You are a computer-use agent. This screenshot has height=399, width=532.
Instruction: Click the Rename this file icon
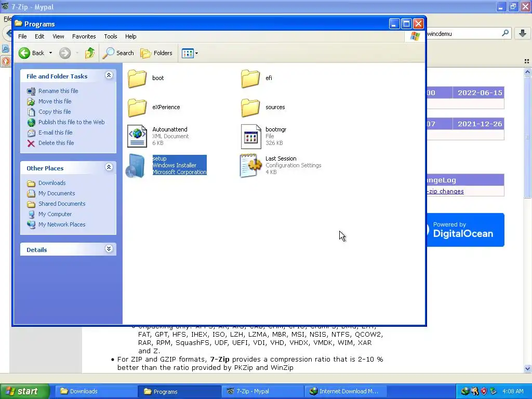pos(31,91)
